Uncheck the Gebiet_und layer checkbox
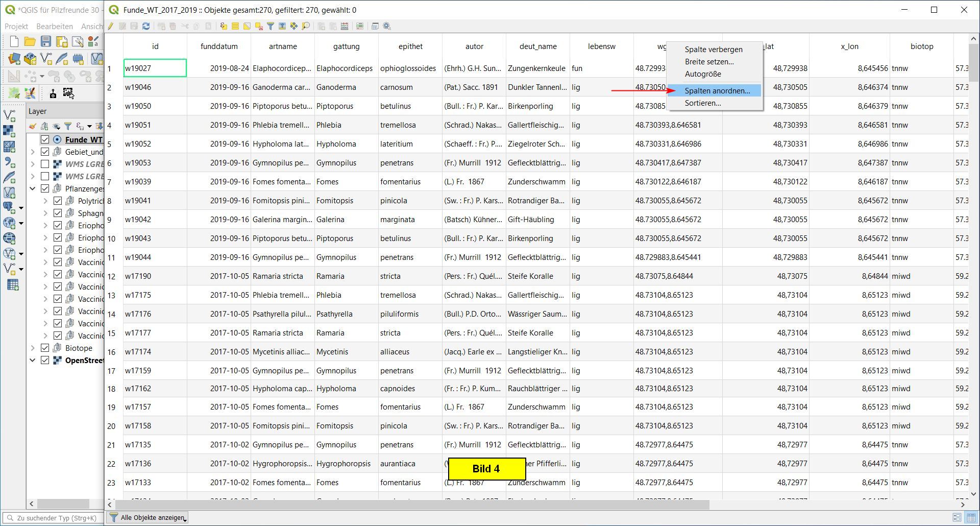Image resolution: width=980 pixels, height=526 pixels. coord(45,152)
